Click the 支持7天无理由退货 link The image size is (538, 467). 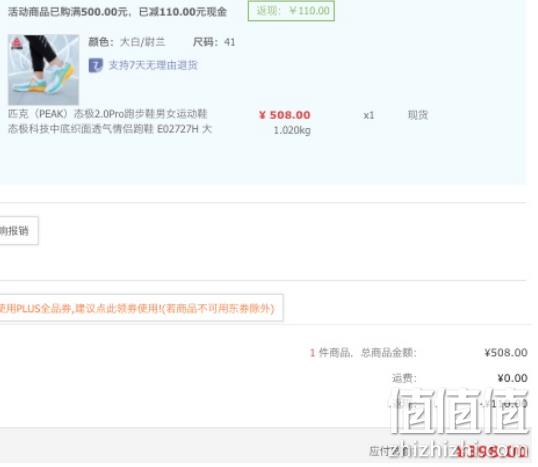click(153, 65)
